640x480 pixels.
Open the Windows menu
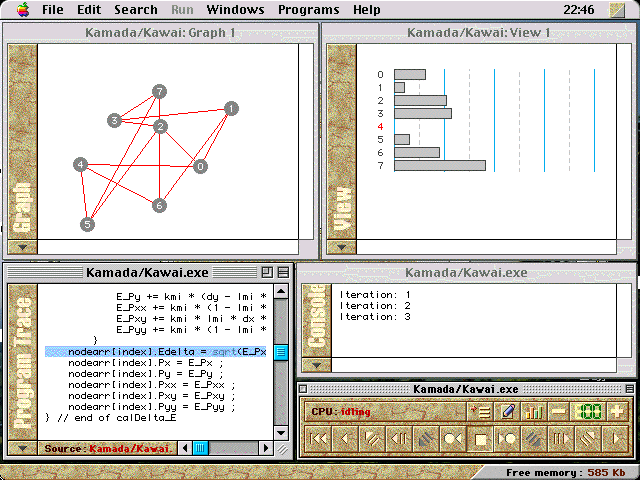point(235,9)
